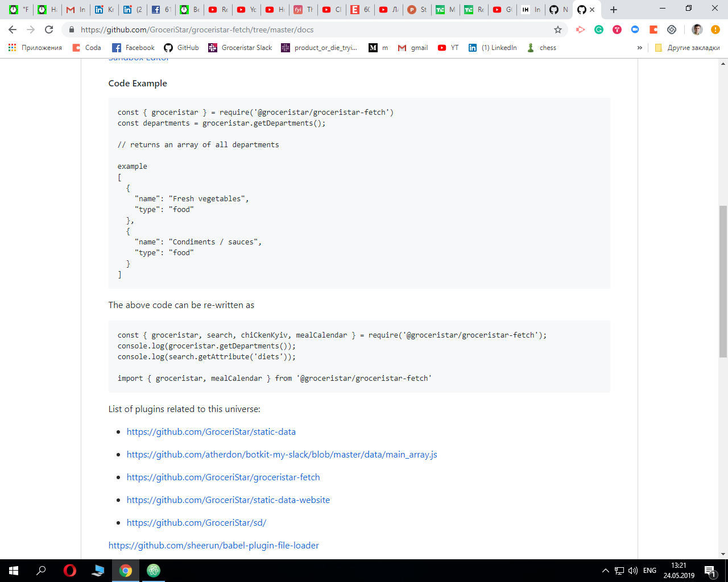The image size is (728, 582).
Task: Open the Другие закладки bookmarks folder
Action: coord(687,48)
